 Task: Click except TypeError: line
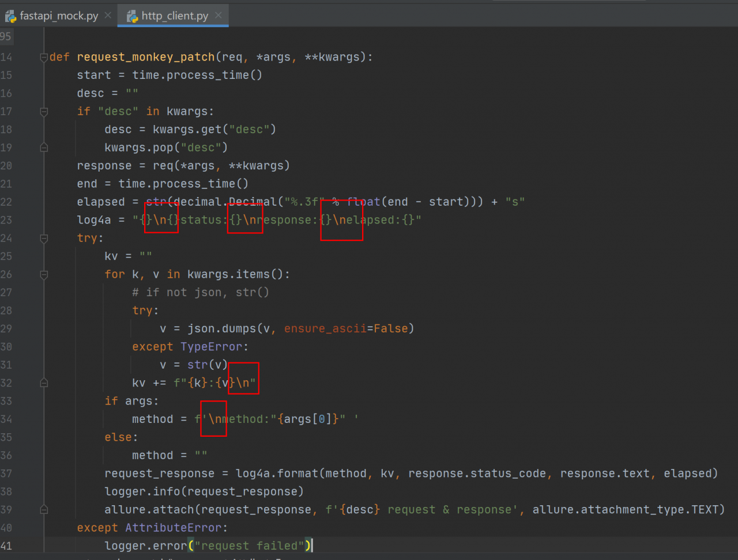[x=190, y=347]
